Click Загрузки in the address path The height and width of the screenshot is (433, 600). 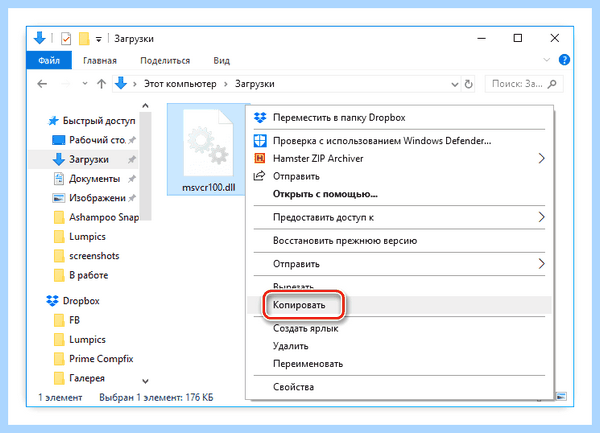pos(254,84)
